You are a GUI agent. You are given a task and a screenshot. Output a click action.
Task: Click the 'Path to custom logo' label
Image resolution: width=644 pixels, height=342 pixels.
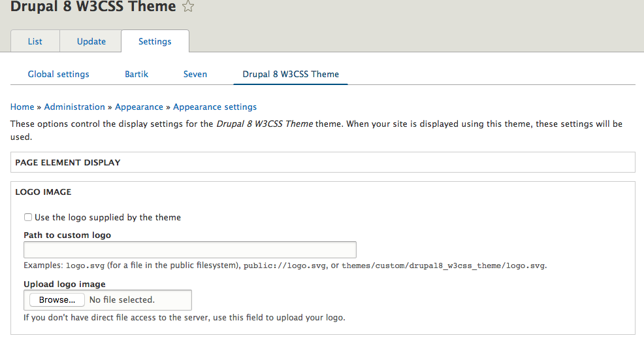pyautogui.click(x=67, y=235)
